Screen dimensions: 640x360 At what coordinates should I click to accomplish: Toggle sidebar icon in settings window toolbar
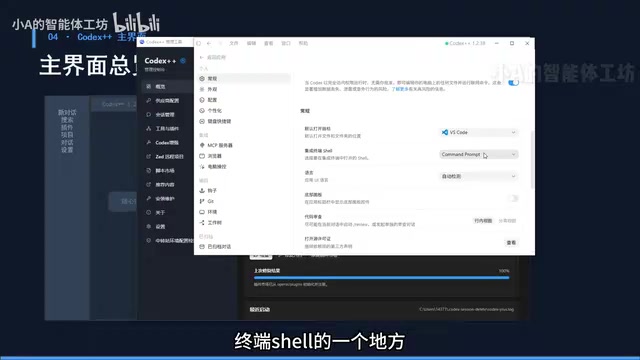click(199, 43)
